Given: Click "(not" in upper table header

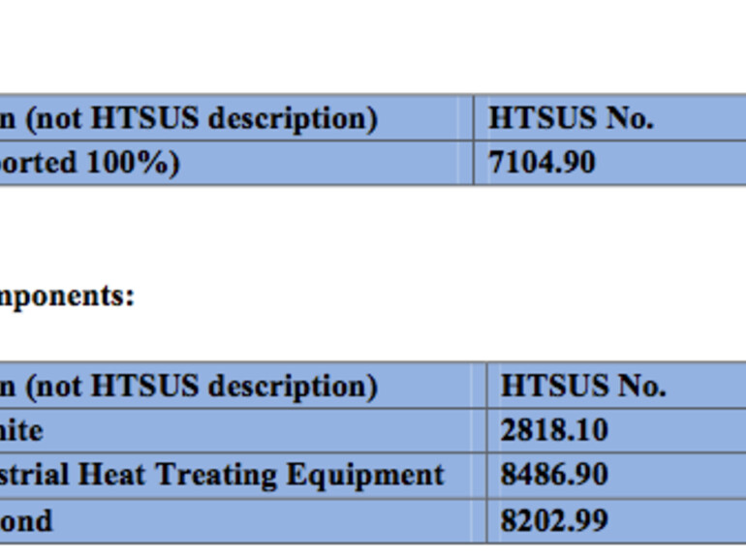Looking at the screenshot, I should pos(55,118).
